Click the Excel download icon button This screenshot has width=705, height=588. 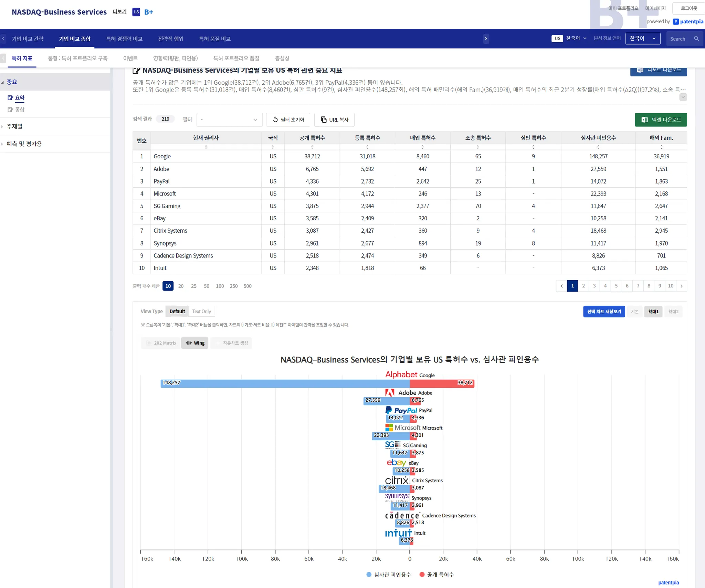[x=645, y=119]
